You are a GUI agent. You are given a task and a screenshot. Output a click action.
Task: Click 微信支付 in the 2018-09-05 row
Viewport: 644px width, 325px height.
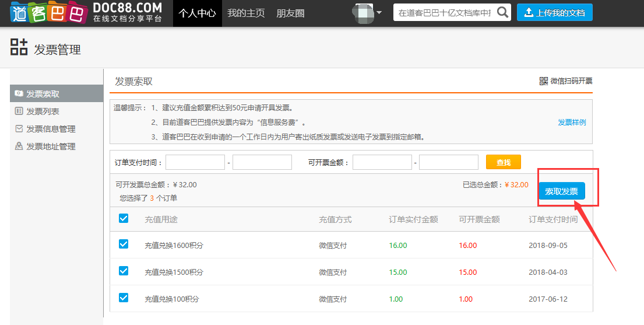333,246
